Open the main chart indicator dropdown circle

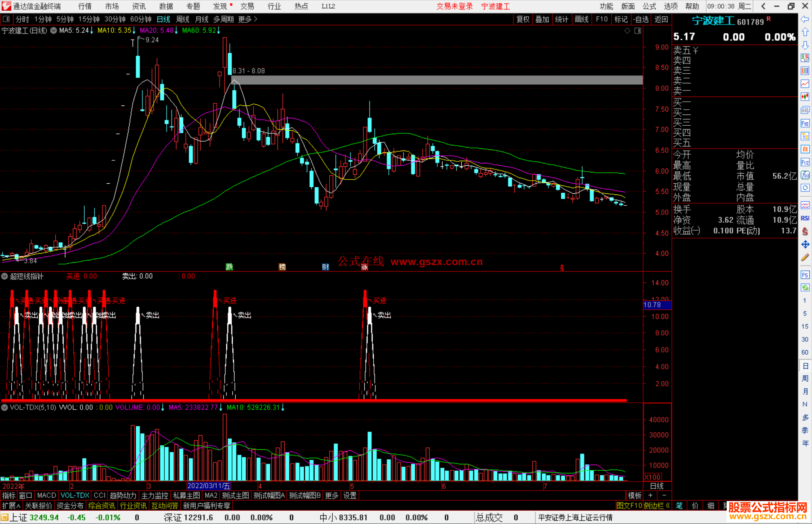click(x=53, y=31)
